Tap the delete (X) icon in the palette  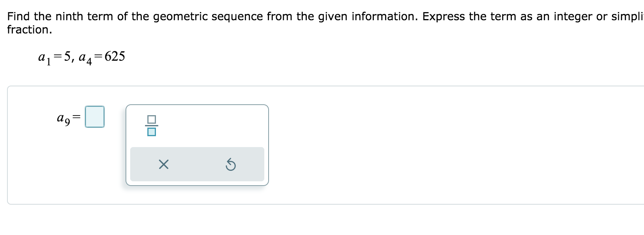(x=163, y=165)
